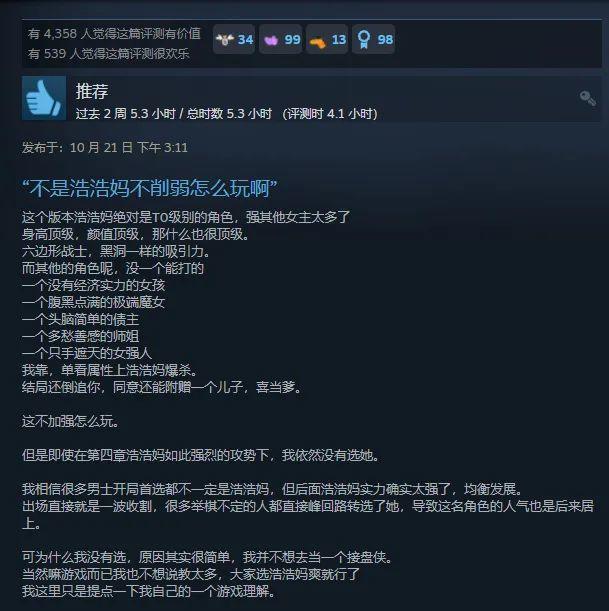
Task: Click the blue thumbs-up recommend icon
Action: point(44,98)
